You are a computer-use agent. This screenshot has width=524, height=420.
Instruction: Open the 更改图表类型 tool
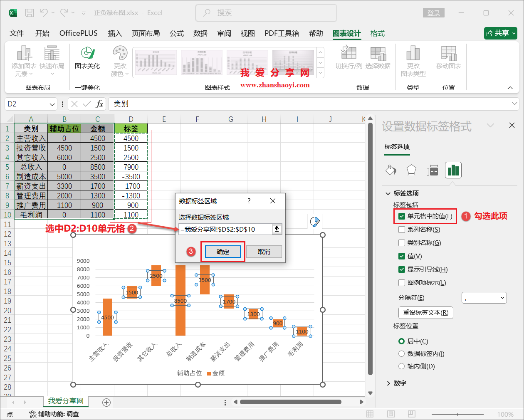click(x=413, y=62)
